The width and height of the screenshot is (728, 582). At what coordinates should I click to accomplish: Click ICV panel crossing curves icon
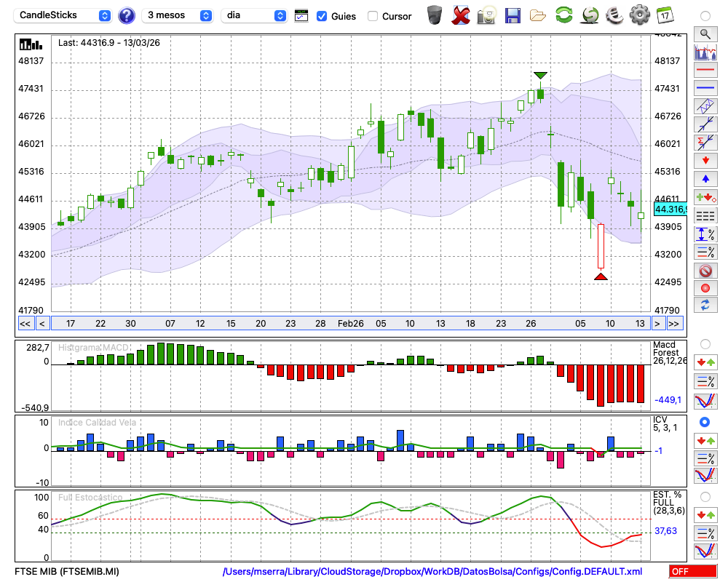pos(705,476)
